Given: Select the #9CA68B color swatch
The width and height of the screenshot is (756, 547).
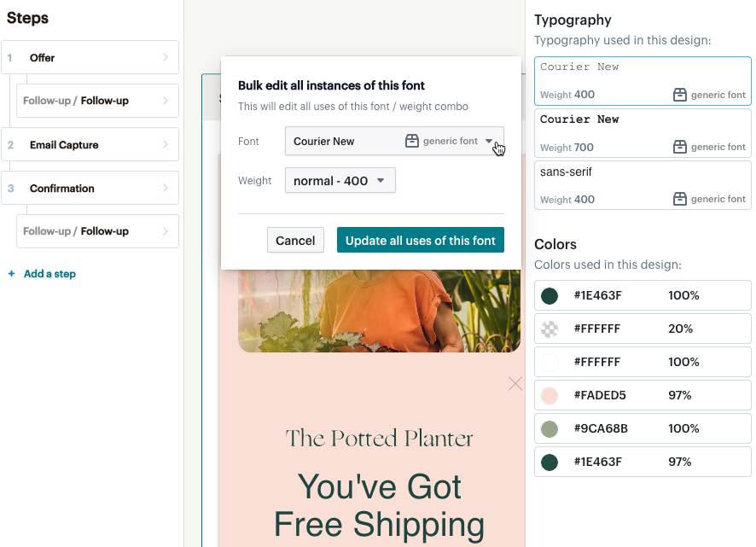Looking at the screenshot, I should 642,428.
